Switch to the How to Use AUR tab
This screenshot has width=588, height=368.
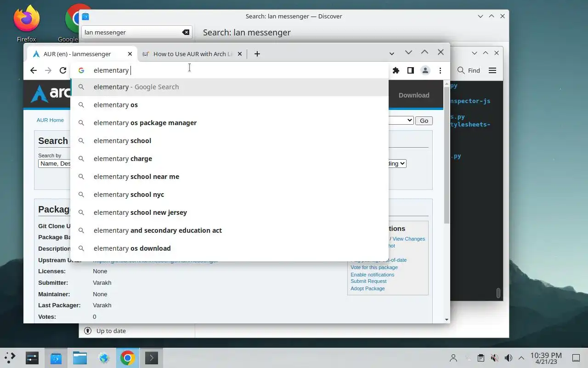pos(192,54)
